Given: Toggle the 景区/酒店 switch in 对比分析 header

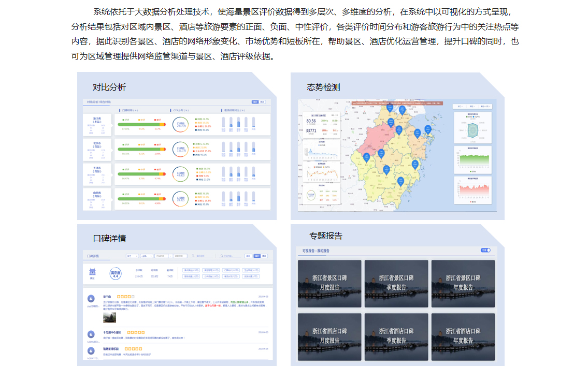Looking at the screenshot, I should click(258, 102).
